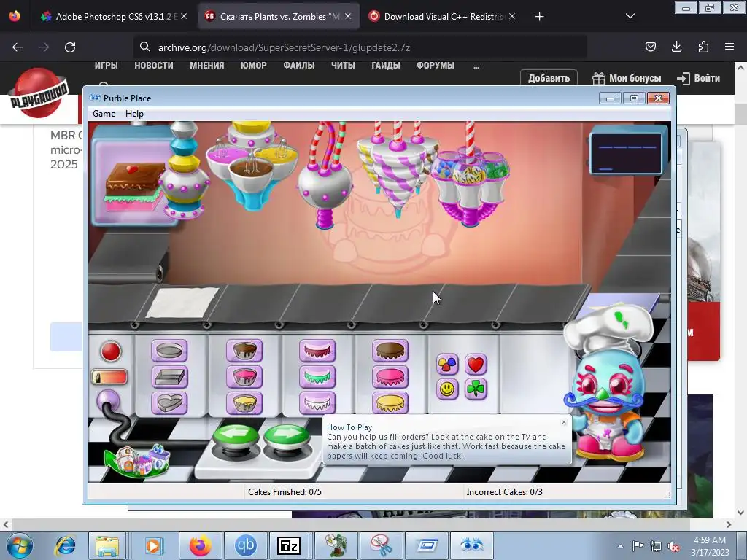
Task: Open qBittorrent from the taskbar
Action: (x=245, y=545)
